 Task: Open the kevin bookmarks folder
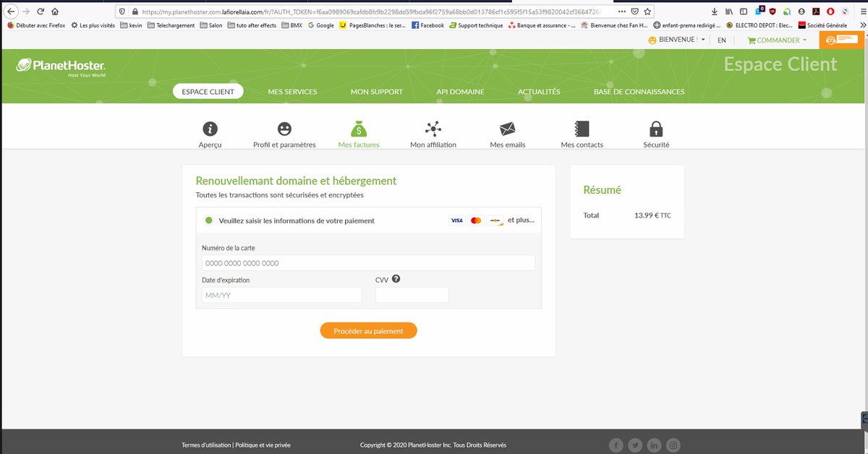[x=131, y=25]
